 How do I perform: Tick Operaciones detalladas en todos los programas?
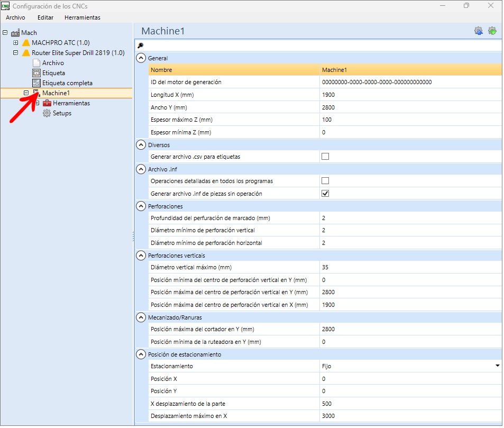point(326,181)
